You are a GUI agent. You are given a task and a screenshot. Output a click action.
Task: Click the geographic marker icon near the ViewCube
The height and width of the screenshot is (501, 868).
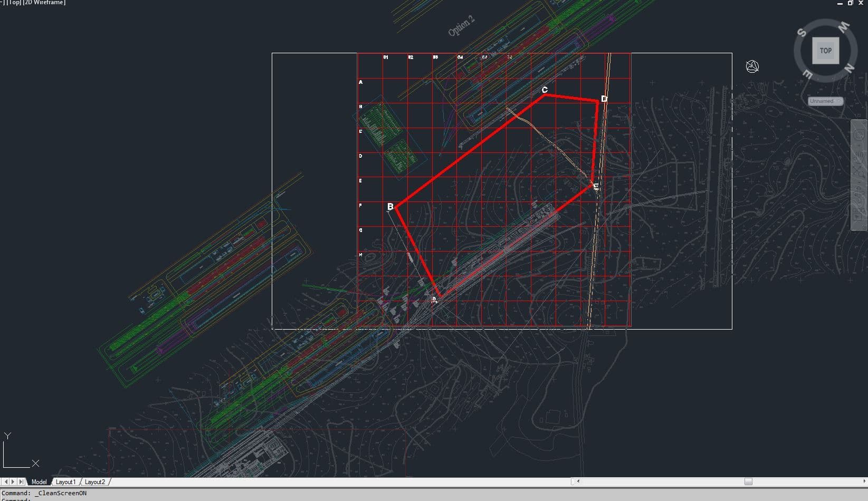752,66
